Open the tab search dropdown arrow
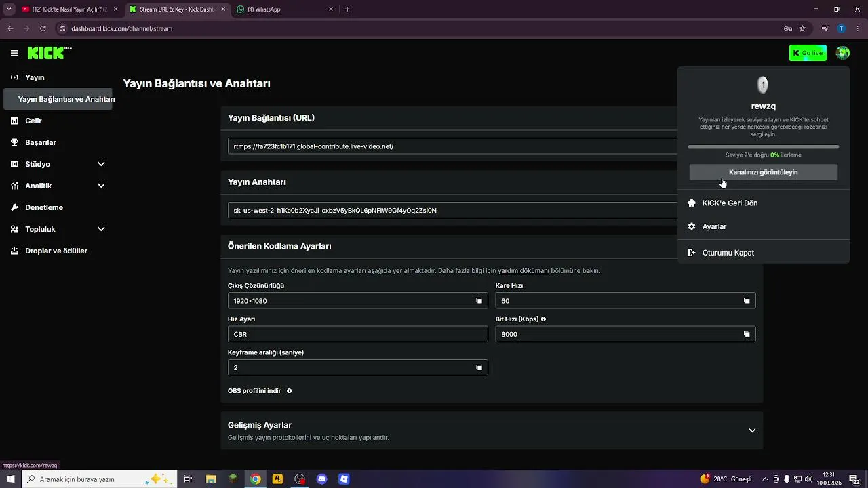Image resolution: width=868 pixels, height=488 pixels. coord(9,9)
